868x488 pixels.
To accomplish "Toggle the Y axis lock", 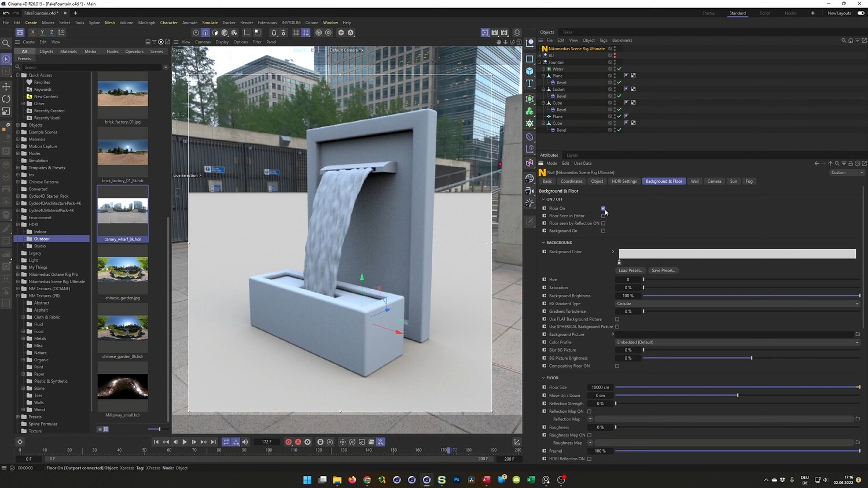I will click(x=42, y=32).
